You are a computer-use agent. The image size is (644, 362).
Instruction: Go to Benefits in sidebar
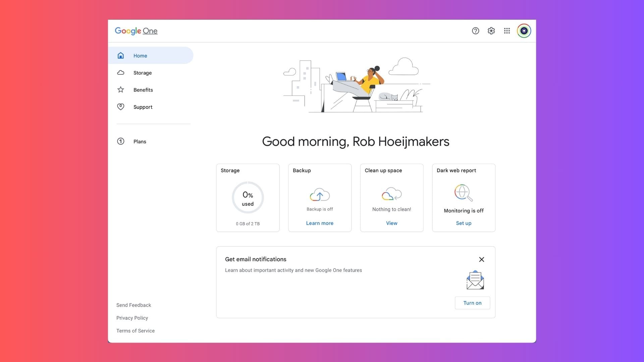[x=143, y=90]
